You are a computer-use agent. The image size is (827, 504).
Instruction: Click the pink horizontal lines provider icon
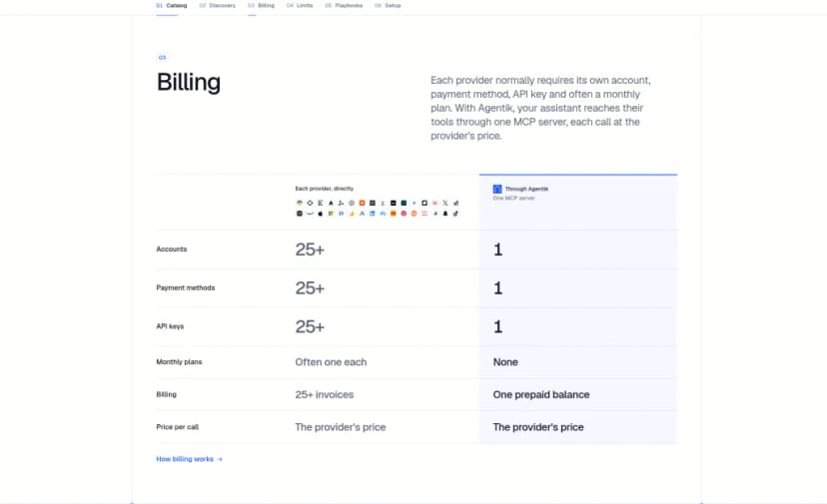tap(424, 214)
